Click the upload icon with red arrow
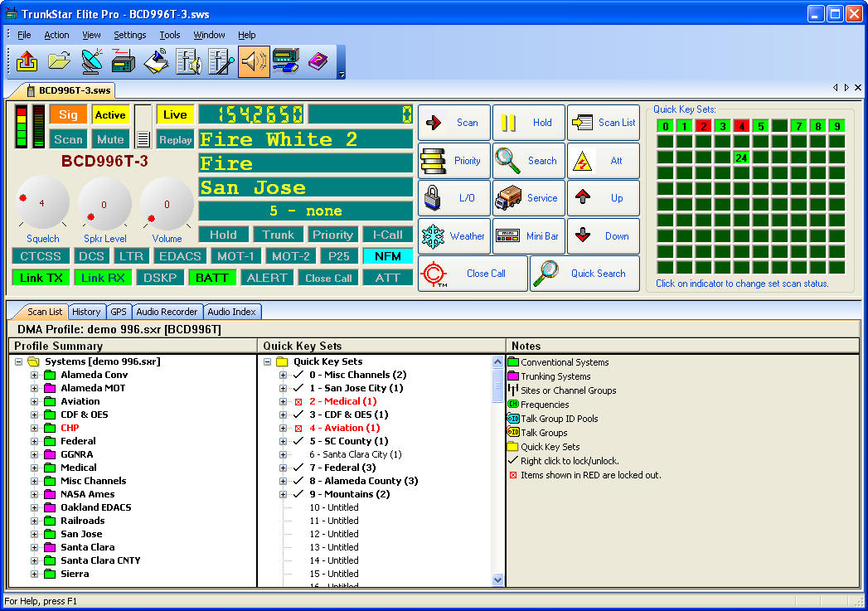This screenshot has width=868, height=611. [x=27, y=61]
